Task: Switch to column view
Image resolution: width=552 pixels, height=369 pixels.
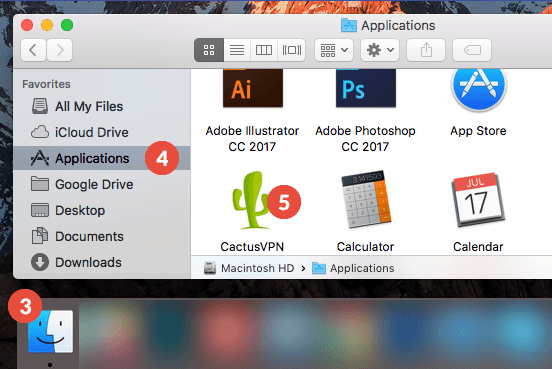Action: (264, 50)
